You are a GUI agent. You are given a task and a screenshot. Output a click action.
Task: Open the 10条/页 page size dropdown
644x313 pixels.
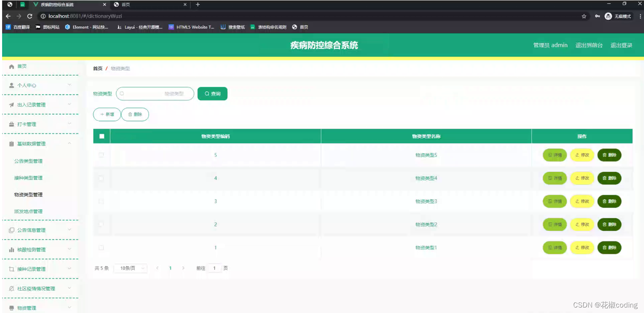(131, 268)
